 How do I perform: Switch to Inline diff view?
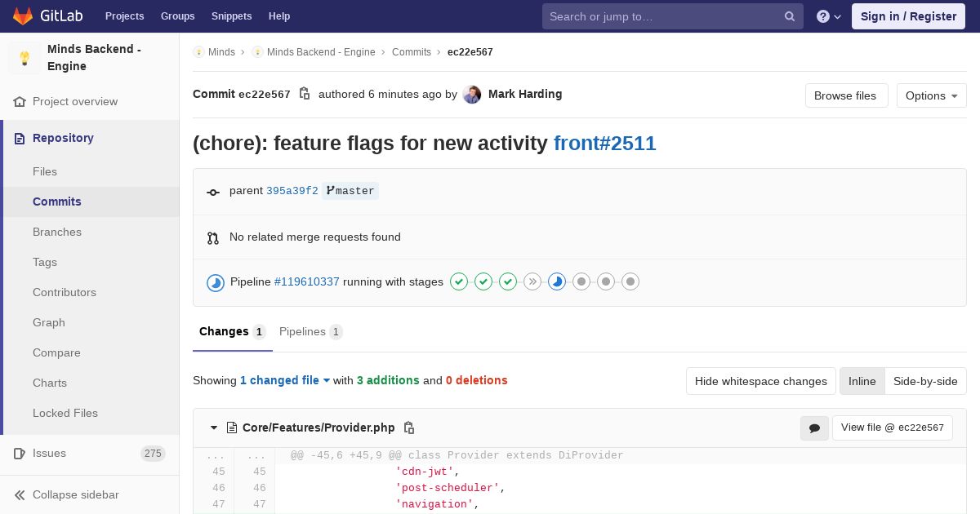pyautogui.click(x=862, y=381)
